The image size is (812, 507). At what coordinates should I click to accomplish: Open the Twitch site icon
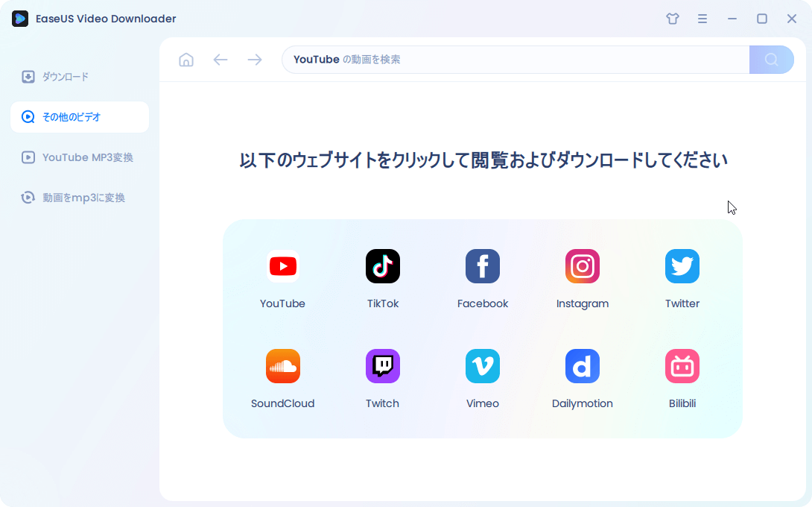point(382,366)
